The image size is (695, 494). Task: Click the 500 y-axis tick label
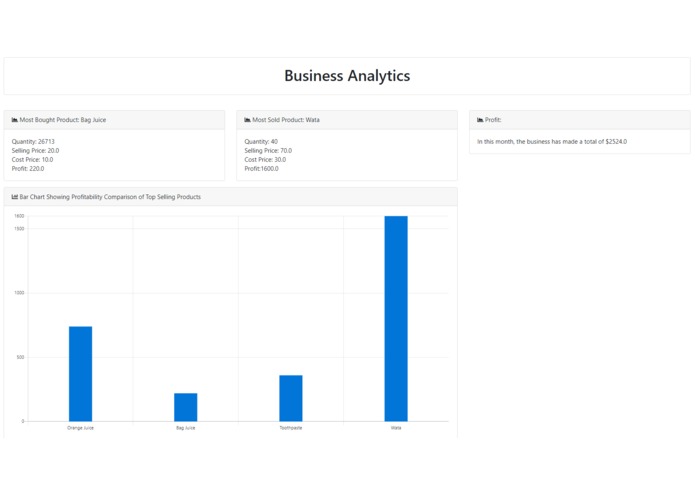[20, 357]
